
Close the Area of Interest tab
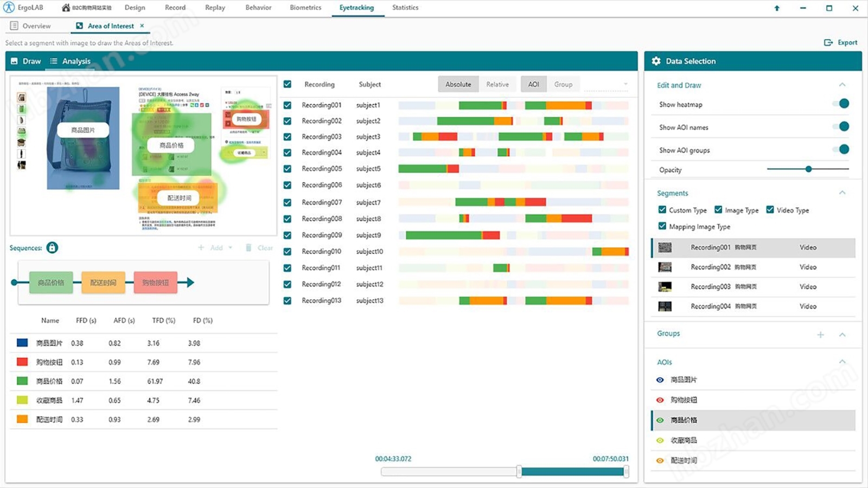pos(142,25)
